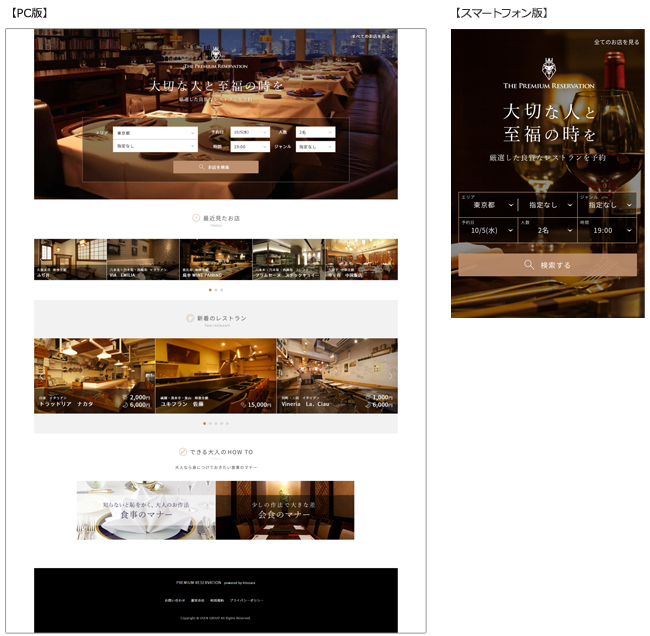The height and width of the screenshot is (636, 650).
Task: Open the first recently viewed restaurant thumbnail
Action: 70,259
